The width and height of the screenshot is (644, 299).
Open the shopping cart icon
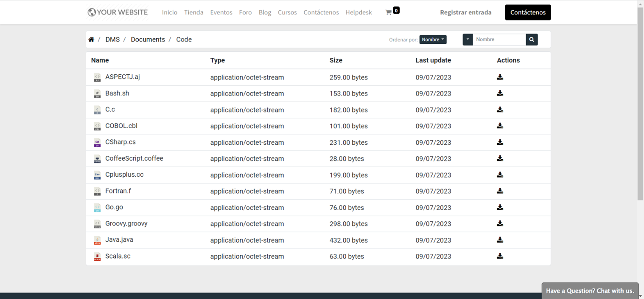388,12
